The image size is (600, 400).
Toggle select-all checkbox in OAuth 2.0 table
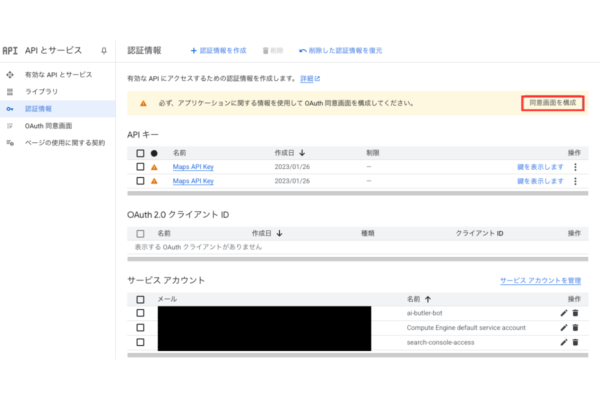[x=140, y=233]
